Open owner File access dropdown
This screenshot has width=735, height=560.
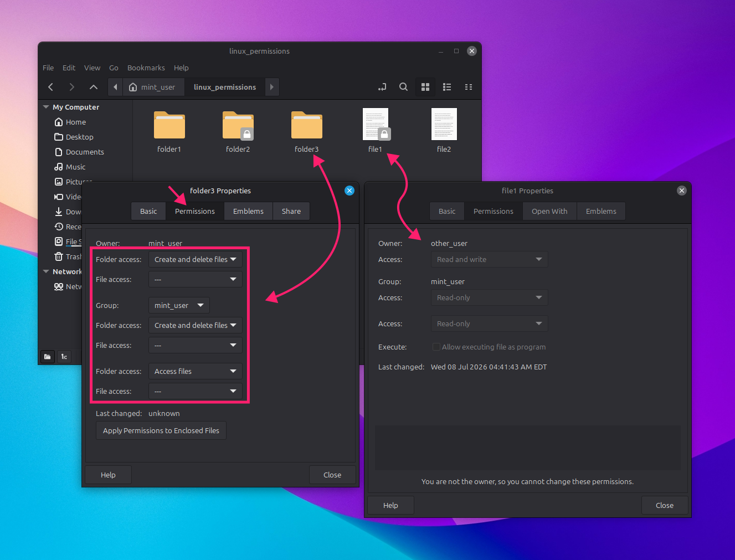(x=195, y=279)
